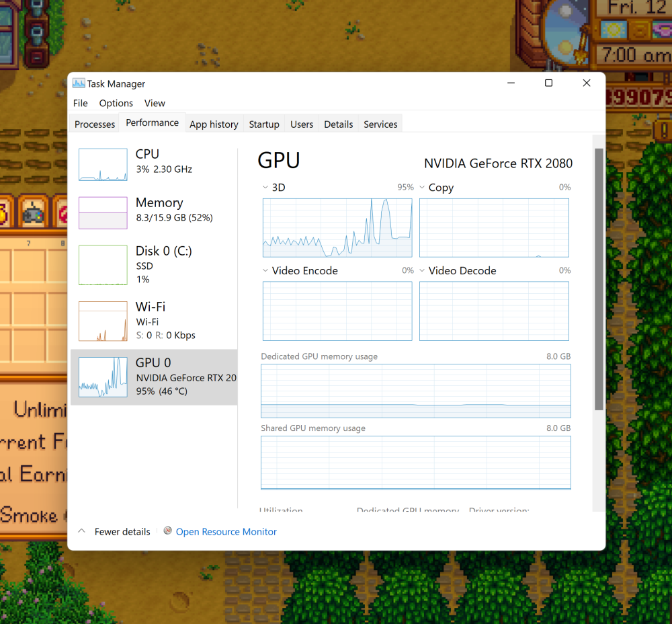Viewport: 672px width, 624px height.
Task: Select the Disk 0 (C:) entry
Action: 154,264
